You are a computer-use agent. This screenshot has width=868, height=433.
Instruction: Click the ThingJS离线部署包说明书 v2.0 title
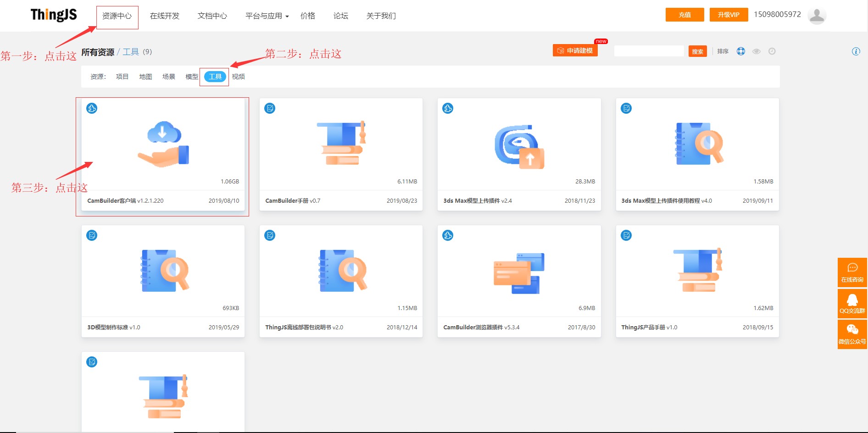[x=304, y=328]
